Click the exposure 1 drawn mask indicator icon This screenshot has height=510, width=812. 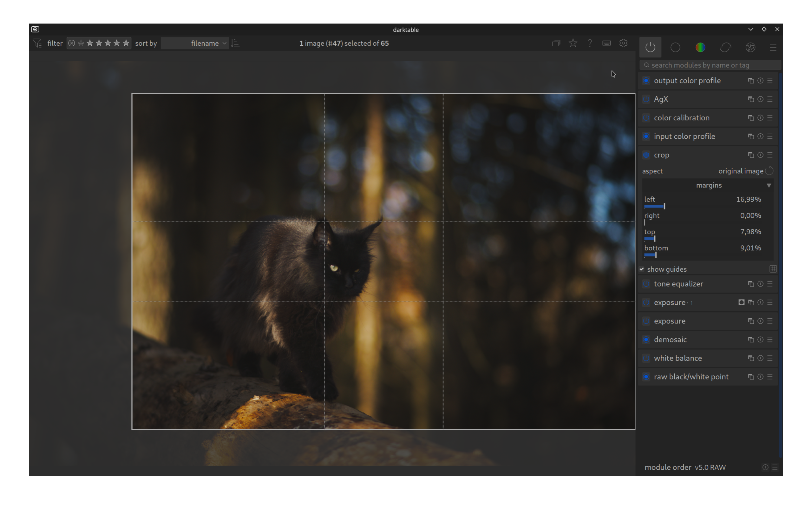pos(741,302)
